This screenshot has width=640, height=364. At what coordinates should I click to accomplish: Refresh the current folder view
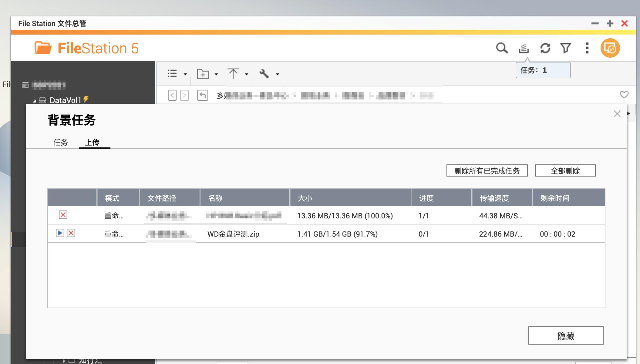[546, 48]
